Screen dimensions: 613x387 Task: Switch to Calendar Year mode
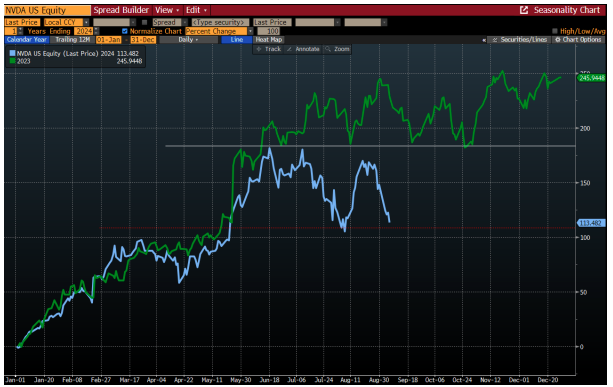[x=27, y=39]
